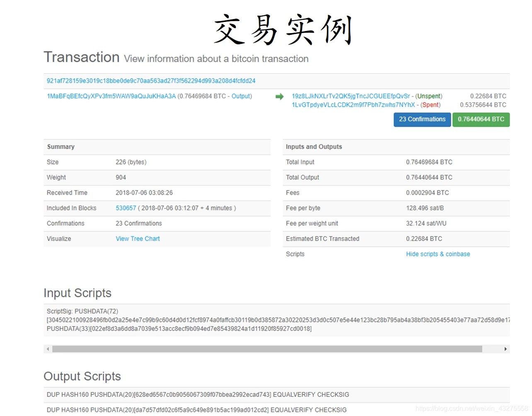The height and width of the screenshot is (416, 532).
Task: Select the Weight value '904'
Action: click(x=121, y=178)
